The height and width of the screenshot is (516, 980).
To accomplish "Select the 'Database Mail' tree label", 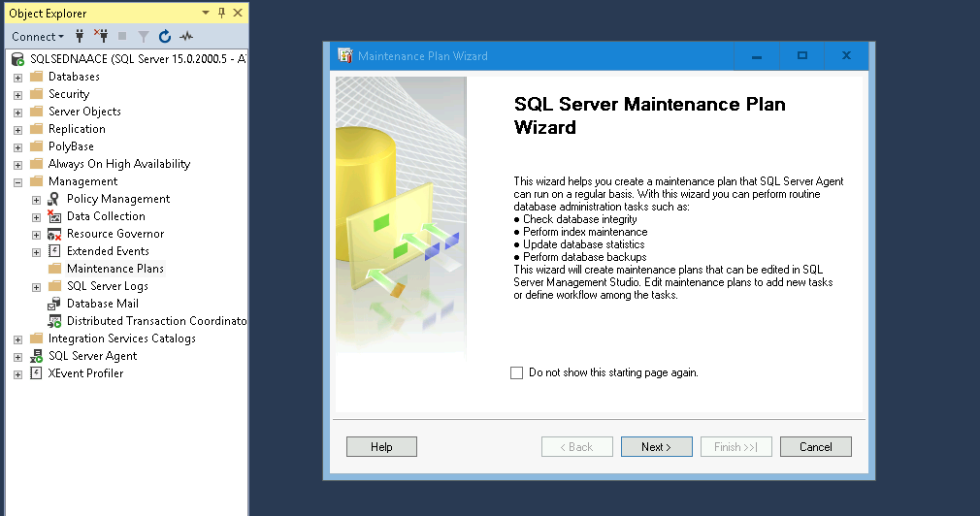I will click(103, 304).
